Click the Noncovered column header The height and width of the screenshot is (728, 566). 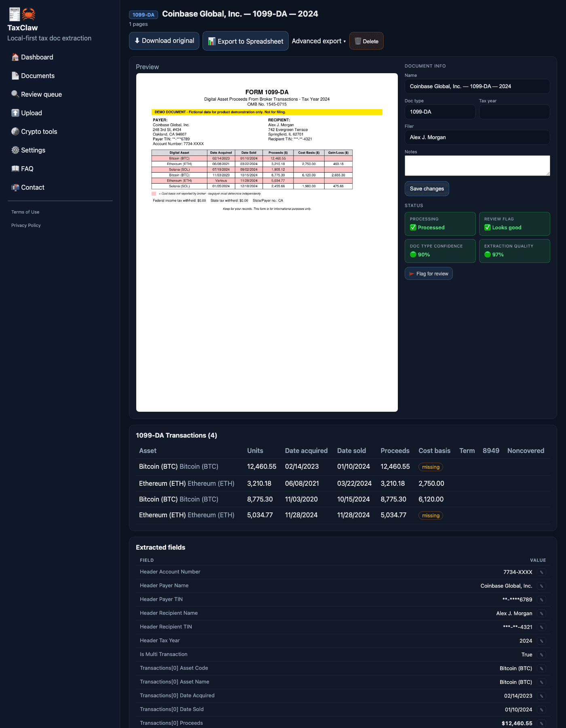(526, 451)
